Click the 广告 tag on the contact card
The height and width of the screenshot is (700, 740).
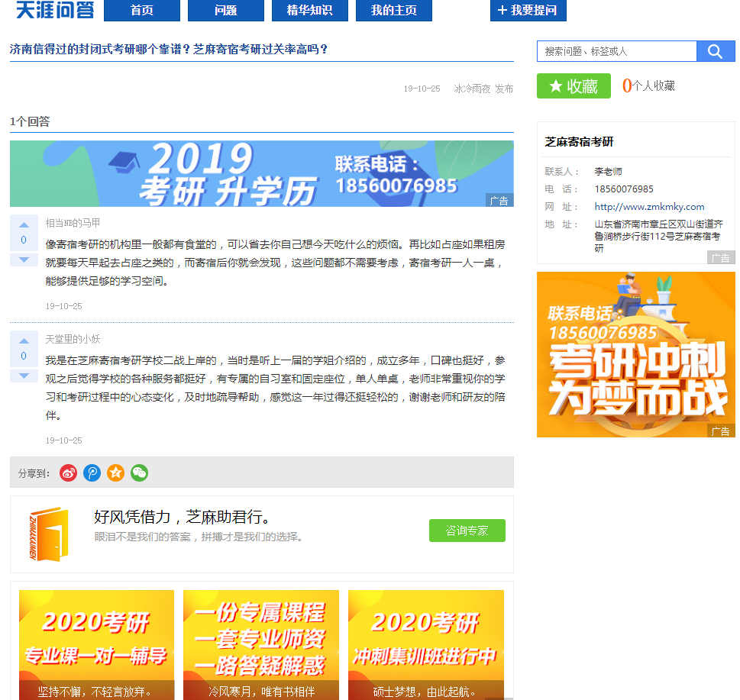pos(721,258)
